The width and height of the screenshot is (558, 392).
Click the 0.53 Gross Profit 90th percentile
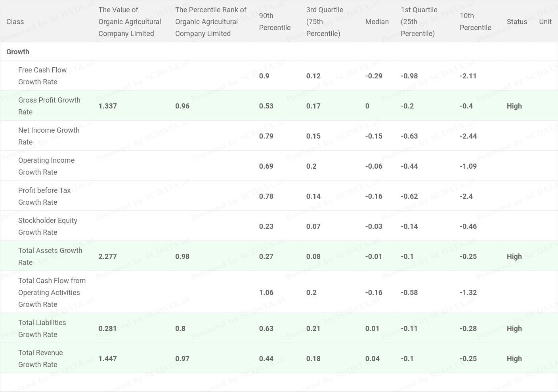(x=266, y=106)
